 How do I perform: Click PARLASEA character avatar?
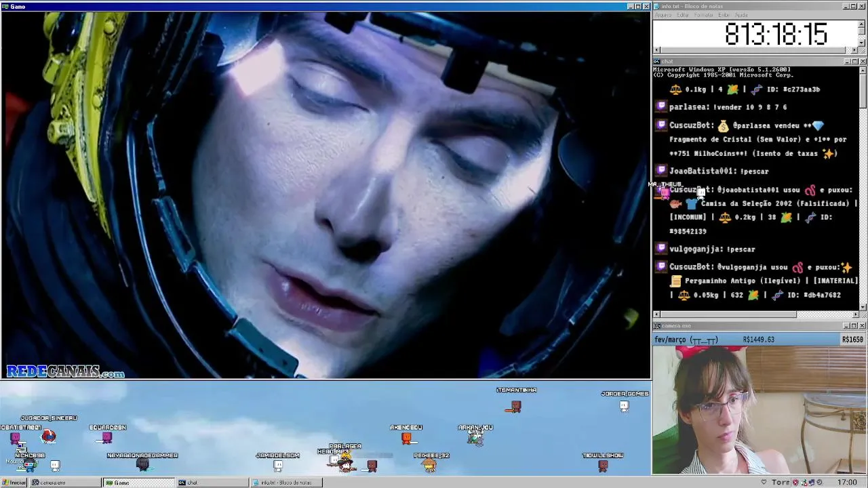pyautogui.click(x=345, y=464)
